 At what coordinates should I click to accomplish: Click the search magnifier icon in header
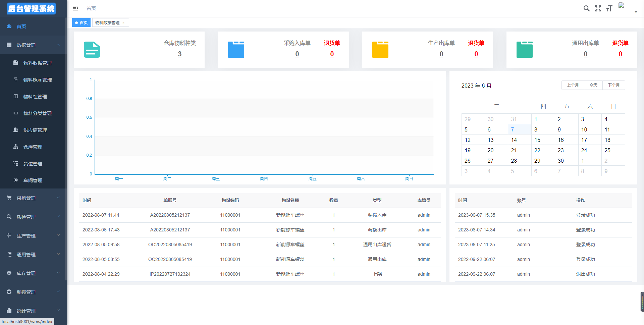pos(586,8)
